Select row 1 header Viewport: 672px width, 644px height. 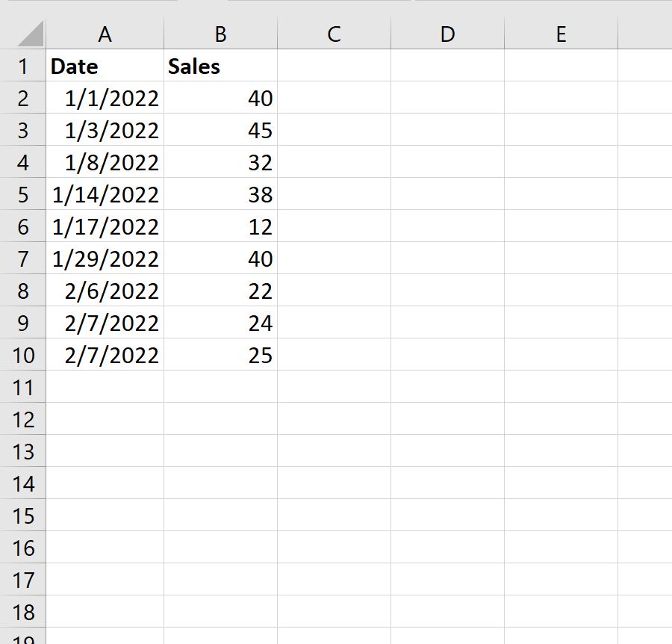click(x=24, y=66)
